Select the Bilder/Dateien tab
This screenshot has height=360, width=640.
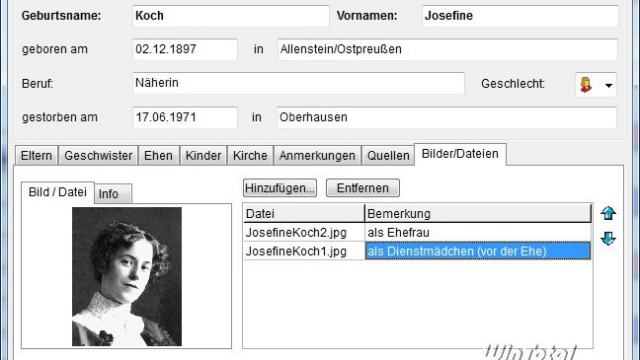click(x=460, y=154)
